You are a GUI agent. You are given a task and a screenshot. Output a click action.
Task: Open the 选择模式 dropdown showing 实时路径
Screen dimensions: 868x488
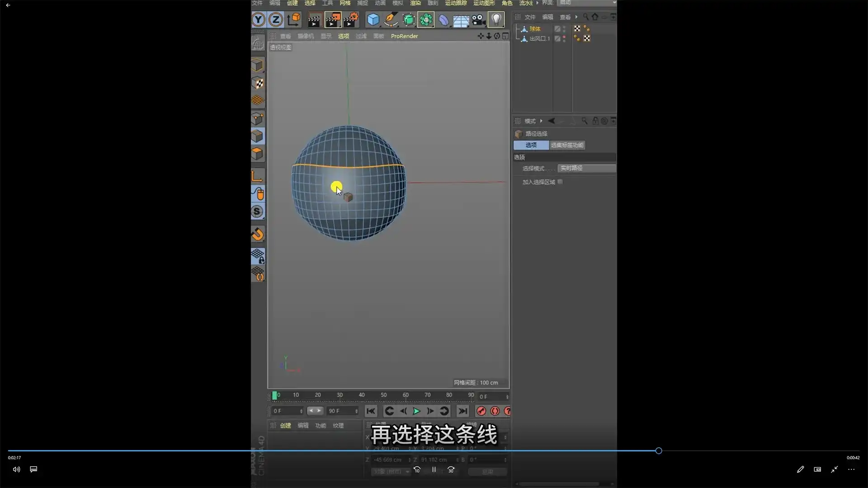586,168
